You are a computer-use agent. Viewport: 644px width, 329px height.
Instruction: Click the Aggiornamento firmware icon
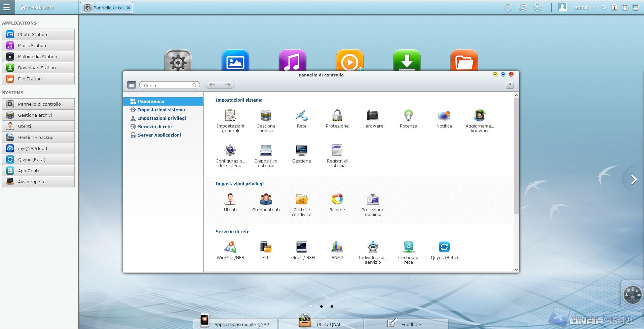480,116
